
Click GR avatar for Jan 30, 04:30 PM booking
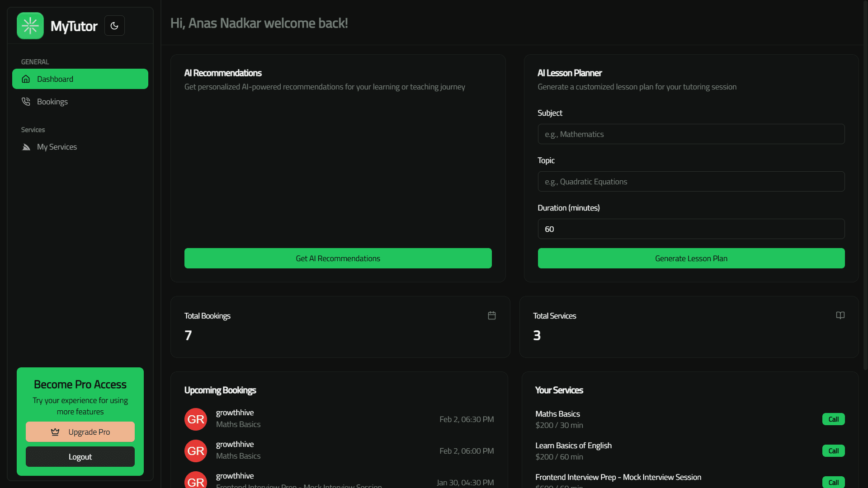tap(196, 480)
